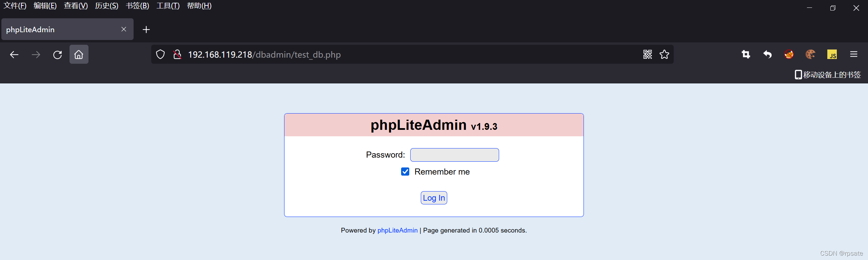Open the 书签(B) bookmarks menu
This screenshot has width=868, height=260.
137,6
